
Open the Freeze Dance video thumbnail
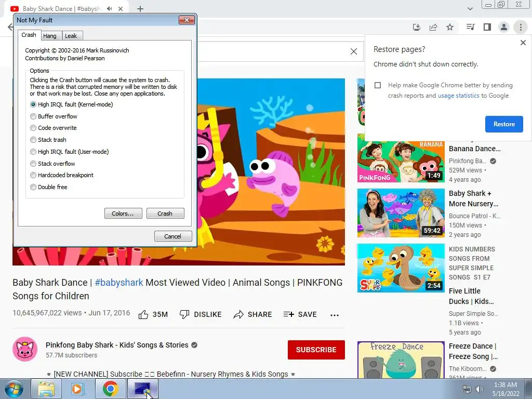pos(401,360)
